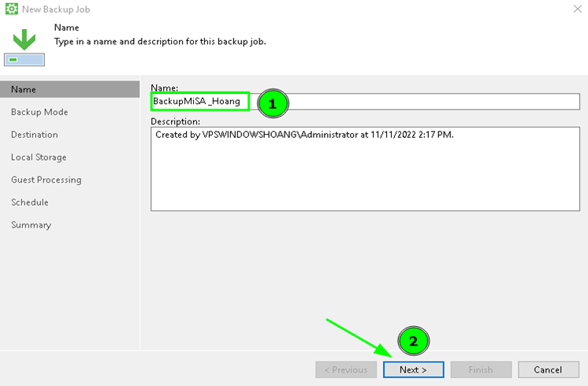
Task: Open the Destination step
Action: 35,135
